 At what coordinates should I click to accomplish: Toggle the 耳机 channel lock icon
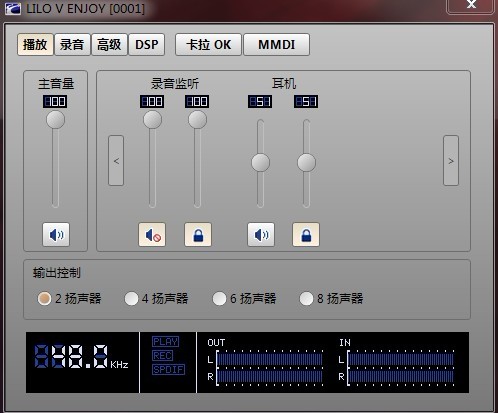[306, 235]
